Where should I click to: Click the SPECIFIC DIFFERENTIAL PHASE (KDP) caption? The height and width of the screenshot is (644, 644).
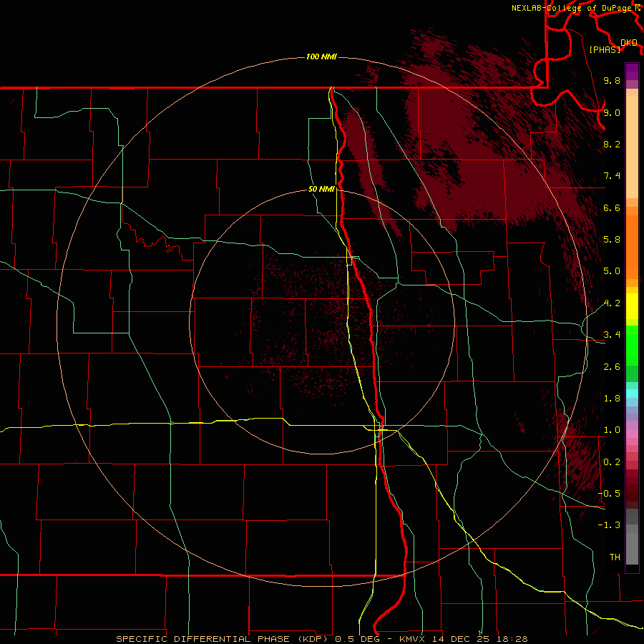coord(223,639)
